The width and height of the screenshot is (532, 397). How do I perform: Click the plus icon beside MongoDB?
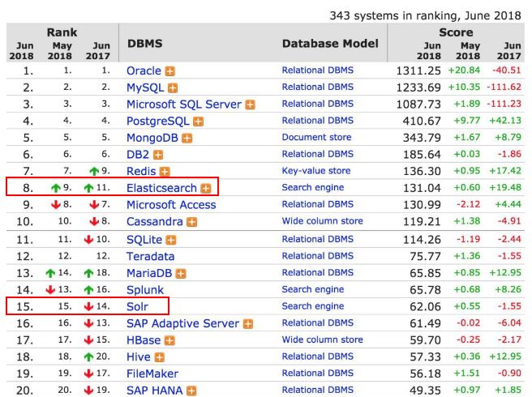tap(187, 139)
